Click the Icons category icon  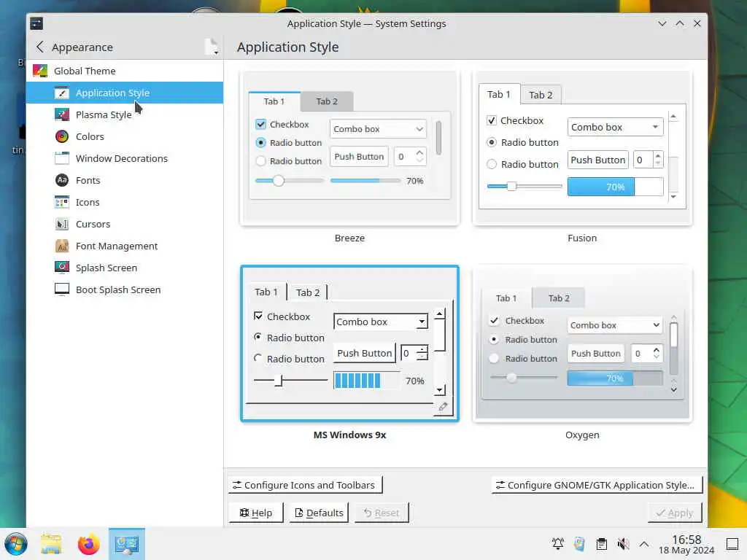tap(61, 203)
